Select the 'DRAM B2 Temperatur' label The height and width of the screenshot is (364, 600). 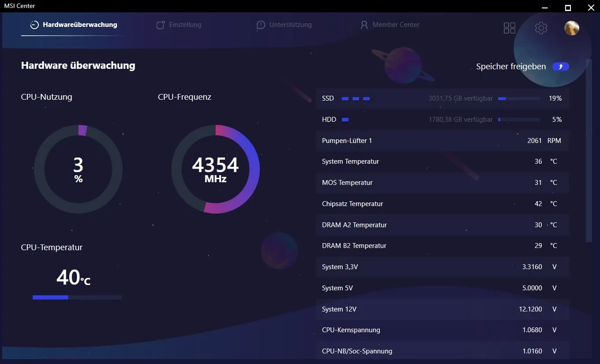point(354,246)
